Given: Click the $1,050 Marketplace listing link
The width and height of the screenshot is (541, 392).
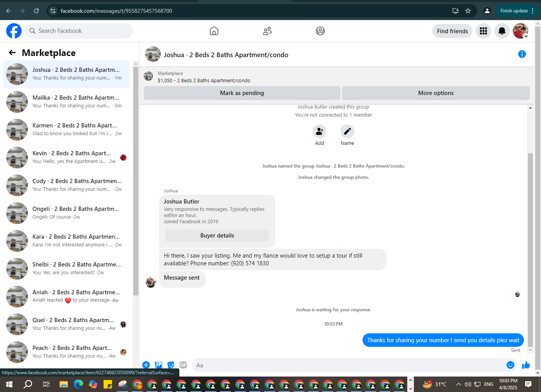Looking at the screenshot, I should pyautogui.click(x=204, y=81).
